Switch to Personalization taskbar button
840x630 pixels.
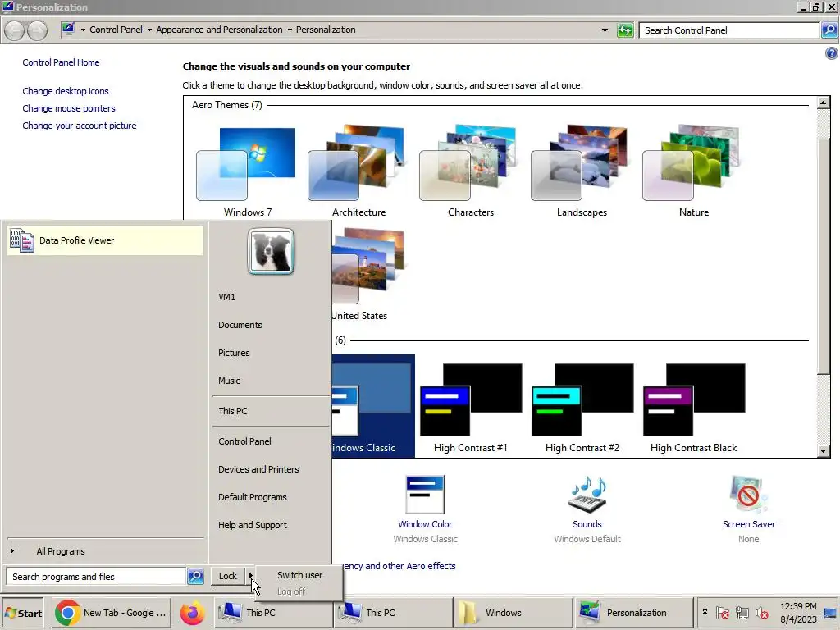pyautogui.click(x=632, y=613)
